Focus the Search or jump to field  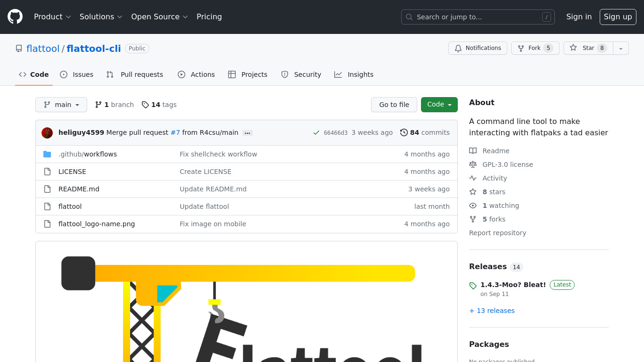(478, 17)
